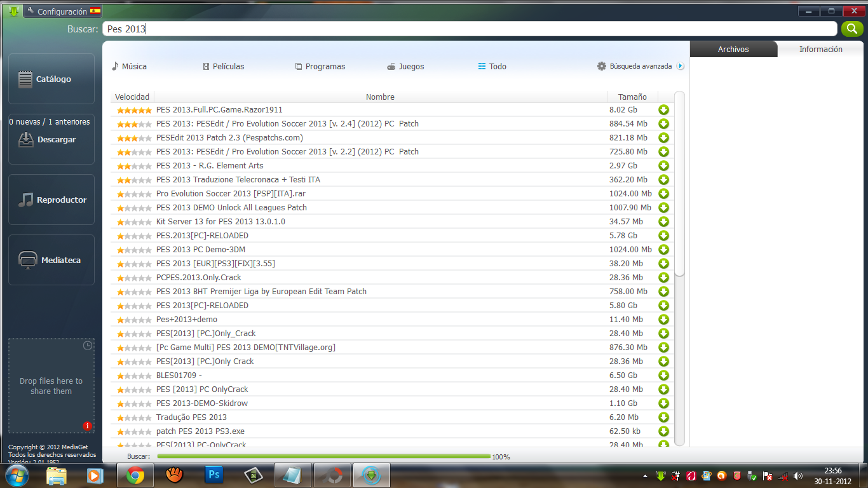This screenshot has width=868, height=488.
Task: Open the Configuración settings button
Action: click(62, 11)
